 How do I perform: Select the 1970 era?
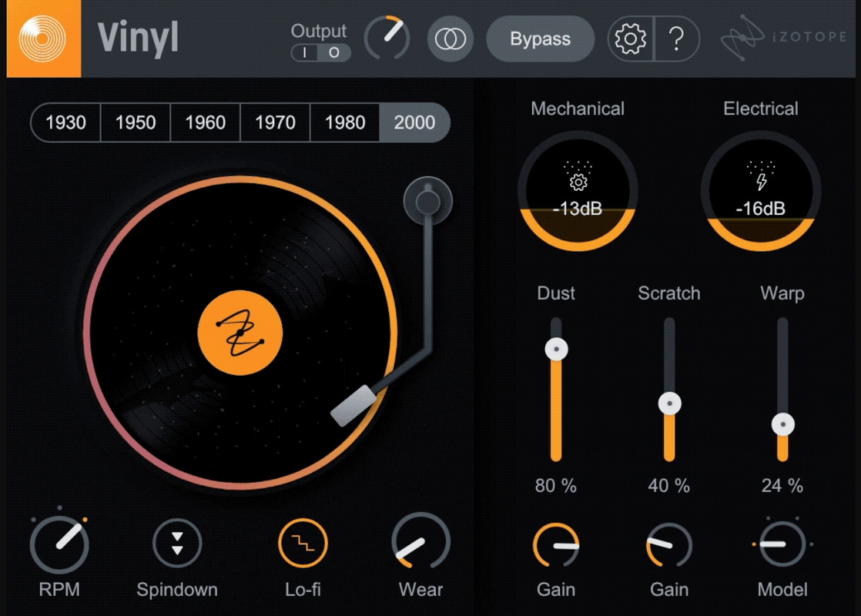(275, 122)
